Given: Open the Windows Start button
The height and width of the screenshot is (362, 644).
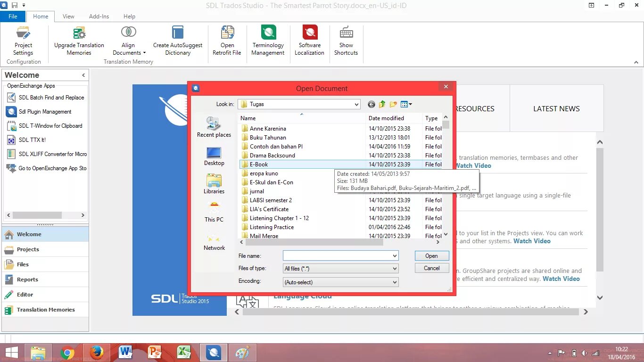Looking at the screenshot, I should (x=11, y=352).
